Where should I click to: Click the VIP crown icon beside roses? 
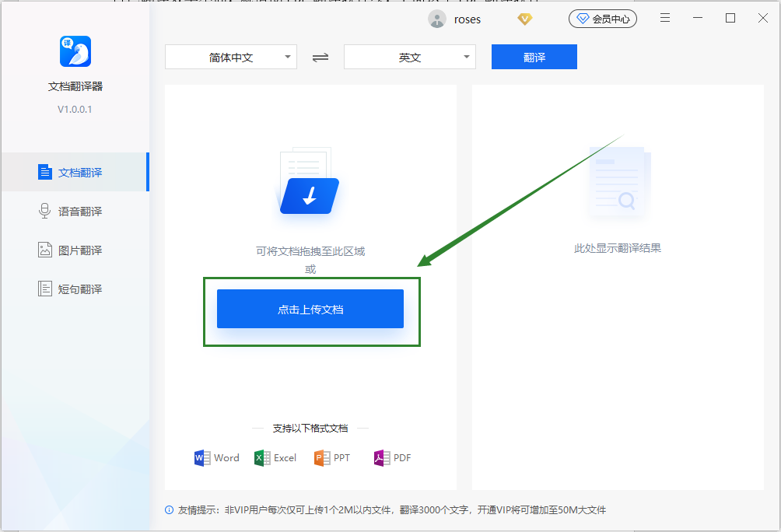(524, 19)
